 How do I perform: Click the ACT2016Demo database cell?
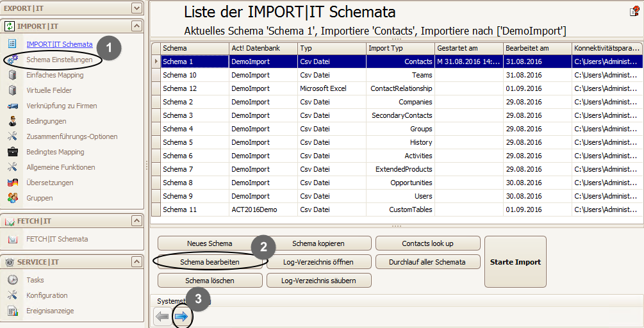pyautogui.click(x=263, y=209)
